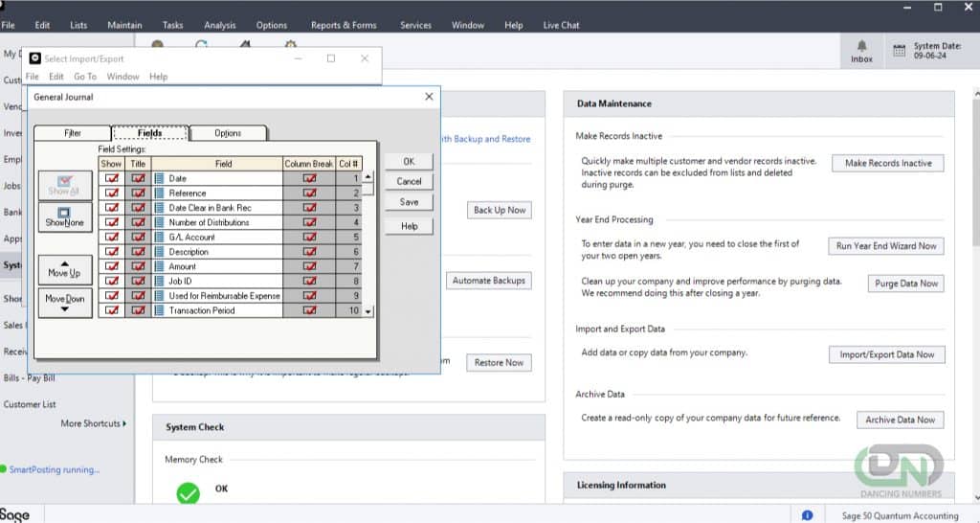980x523 pixels.
Task: Toggle Title checkbox for G/L Account field
Action: 138,238
